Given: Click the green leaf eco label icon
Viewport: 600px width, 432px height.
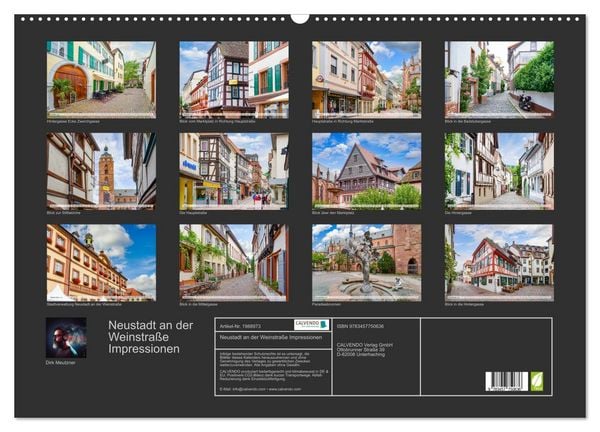Looking at the screenshot, I should tap(536, 381).
